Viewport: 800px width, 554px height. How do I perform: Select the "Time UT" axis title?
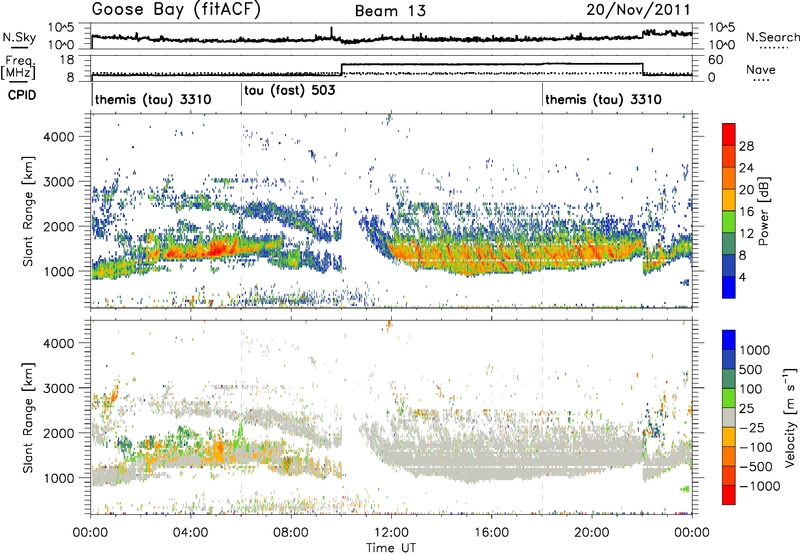click(x=391, y=548)
